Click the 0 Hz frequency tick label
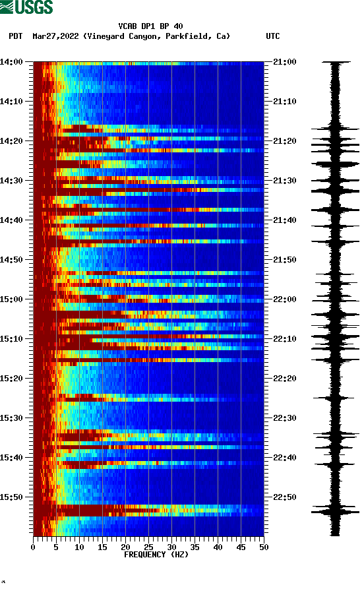 pos(33,547)
